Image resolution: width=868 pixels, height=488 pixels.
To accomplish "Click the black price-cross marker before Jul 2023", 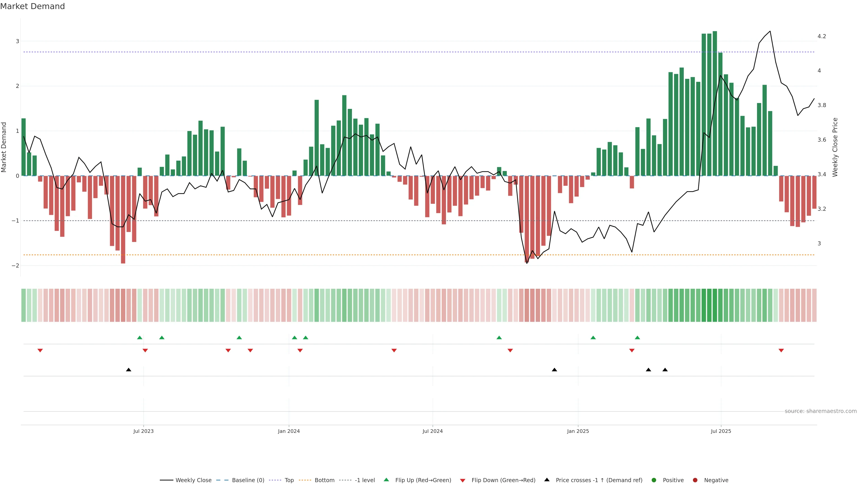I will [x=128, y=370].
